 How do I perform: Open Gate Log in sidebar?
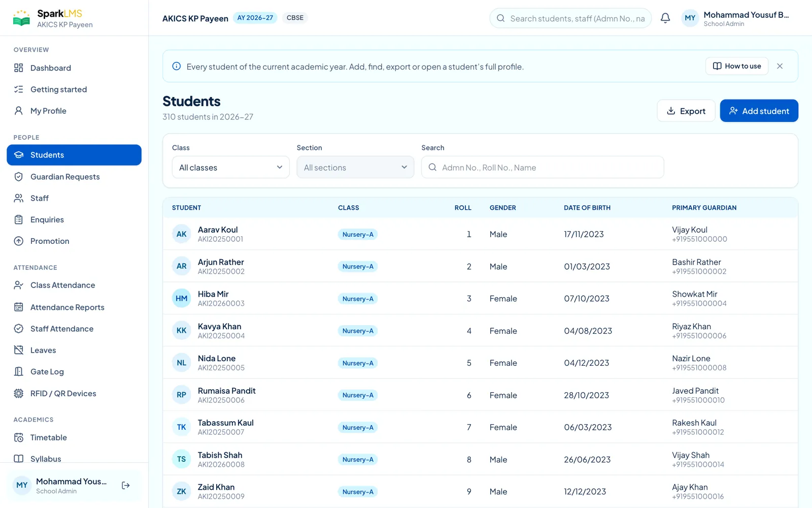pyautogui.click(x=74, y=372)
